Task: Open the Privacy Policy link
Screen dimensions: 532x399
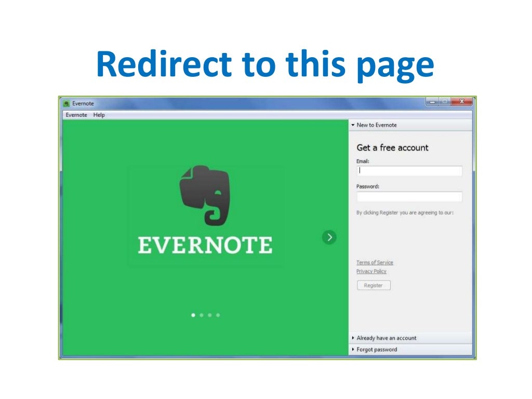Action: pyautogui.click(x=371, y=271)
